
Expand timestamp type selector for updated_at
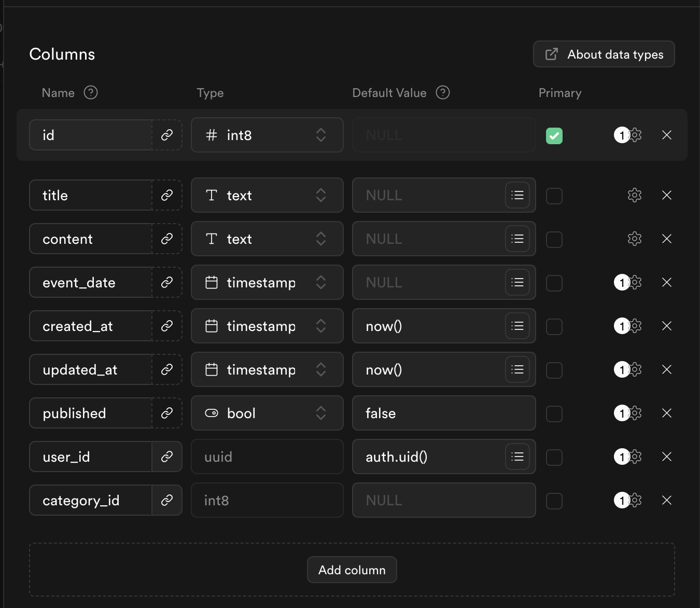tap(267, 369)
